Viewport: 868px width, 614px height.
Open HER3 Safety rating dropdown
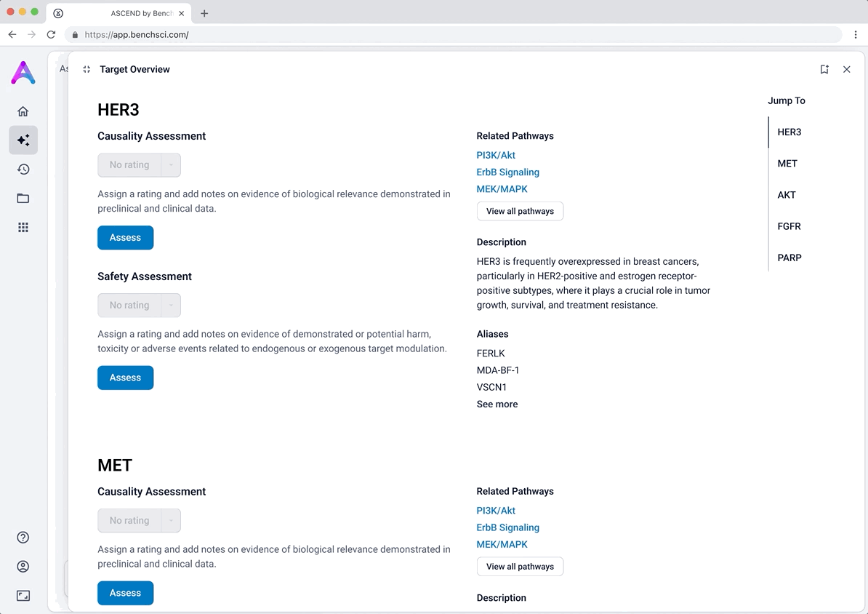click(171, 306)
